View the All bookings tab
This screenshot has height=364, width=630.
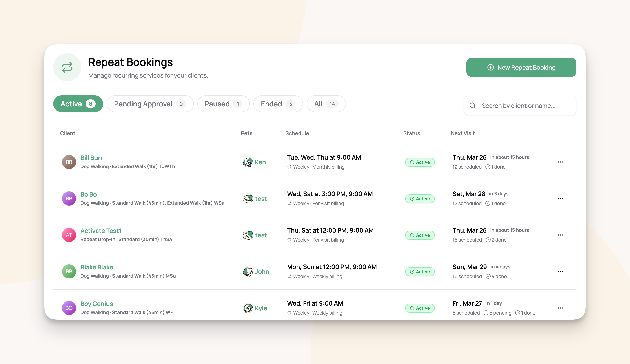(x=326, y=104)
